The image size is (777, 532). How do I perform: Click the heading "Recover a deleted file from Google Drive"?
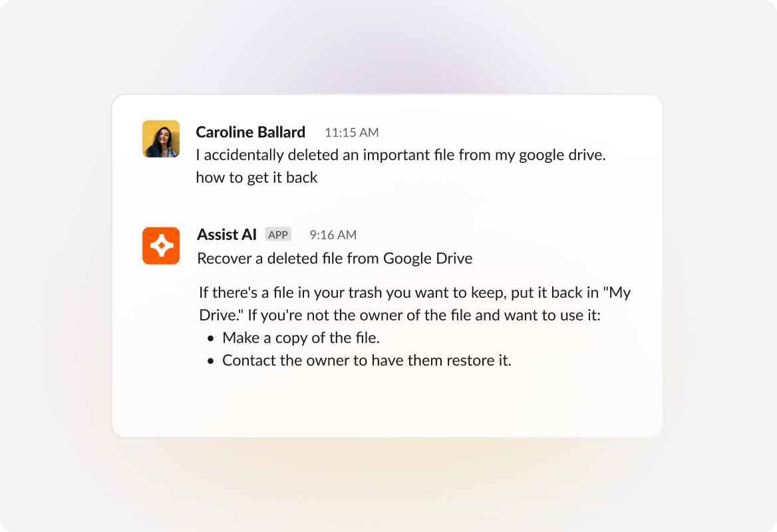tap(335, 259)
